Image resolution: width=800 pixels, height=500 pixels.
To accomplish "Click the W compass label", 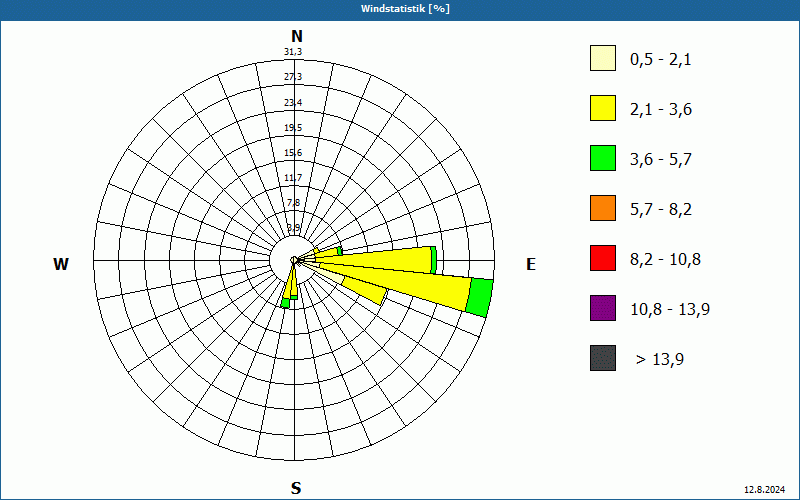I will pyautogui.click(x=61, y=264).
